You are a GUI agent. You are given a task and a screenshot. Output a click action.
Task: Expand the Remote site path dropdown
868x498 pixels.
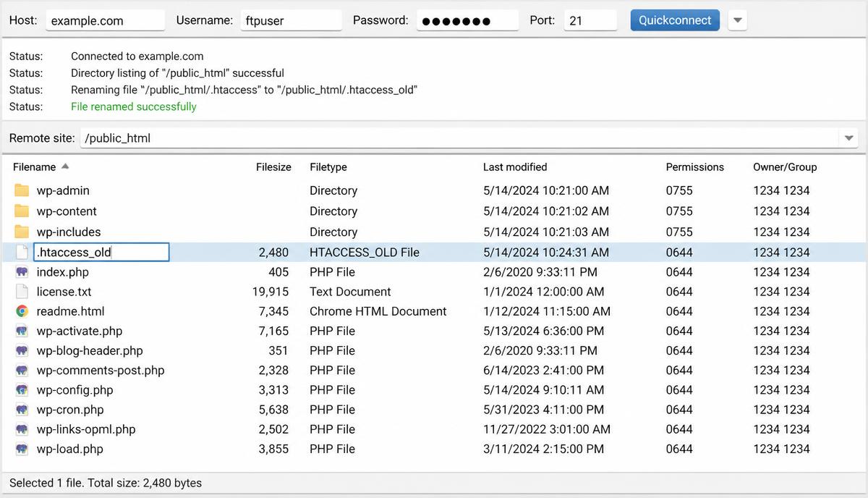(848, 138)
